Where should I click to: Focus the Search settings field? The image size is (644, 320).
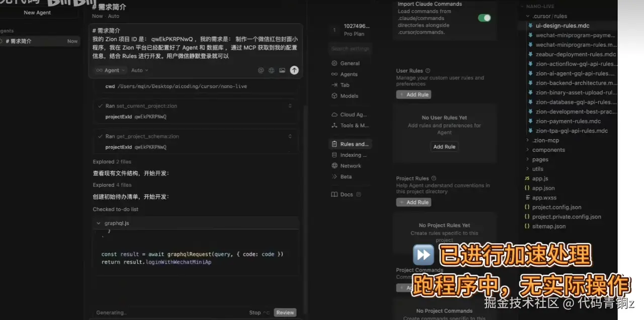[351, 49]
